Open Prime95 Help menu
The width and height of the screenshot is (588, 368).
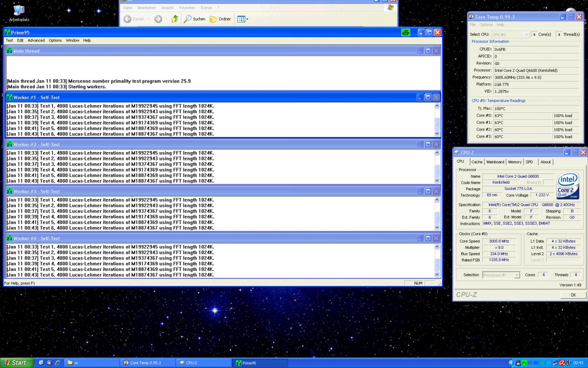point(87,40)
